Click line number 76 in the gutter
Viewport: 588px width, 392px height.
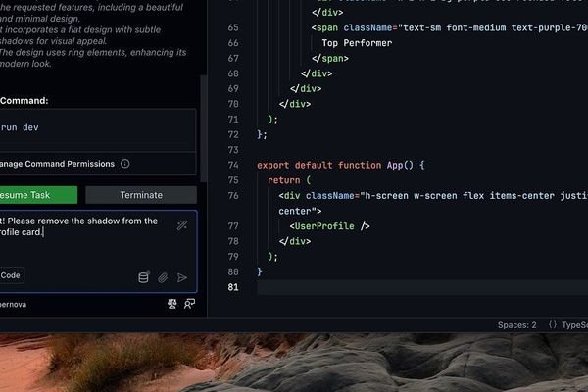coord(233,196)
